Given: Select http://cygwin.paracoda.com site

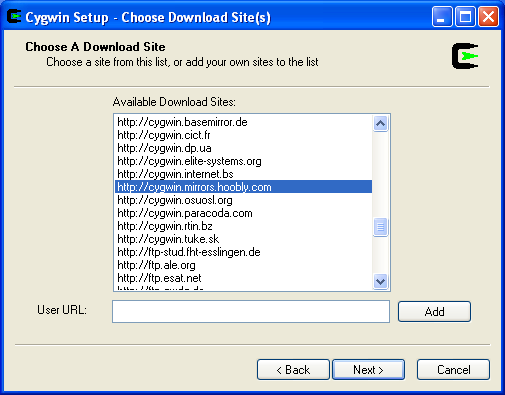Looking at the screenshot, I should point(243,213).
